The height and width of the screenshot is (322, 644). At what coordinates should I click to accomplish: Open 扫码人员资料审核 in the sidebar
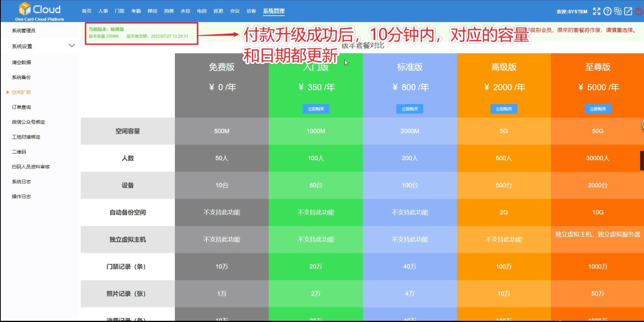pyautogui.click(x=31, y=166)
